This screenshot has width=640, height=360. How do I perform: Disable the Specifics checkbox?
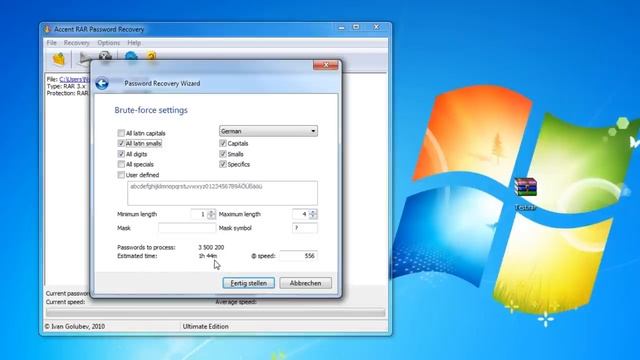click(x=222, y=164)
